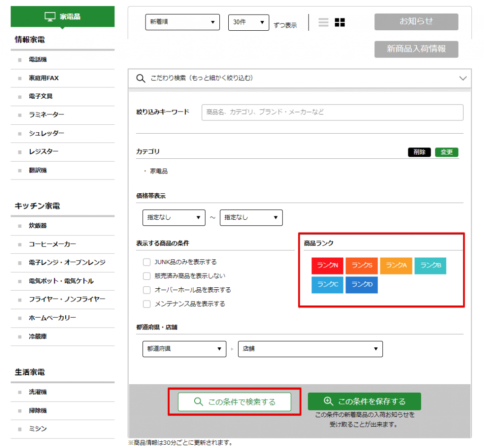Screen dimensions: 484x448
Task: Collapse the こだわり検索 panel chevron
Action: [463, 78]
